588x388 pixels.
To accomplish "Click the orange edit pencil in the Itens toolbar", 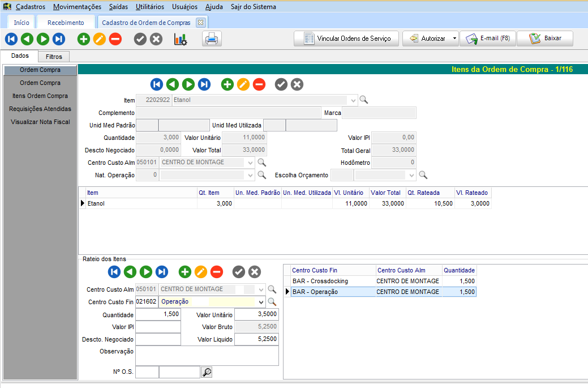I will point(243,84).
